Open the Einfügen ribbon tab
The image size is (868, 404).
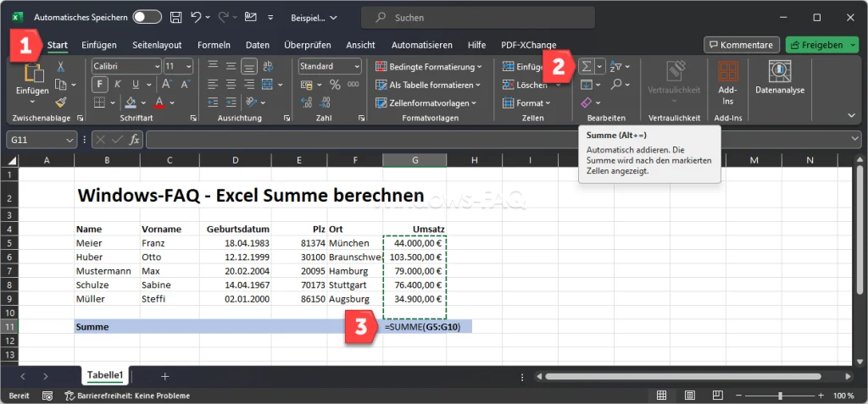[99, 46]
